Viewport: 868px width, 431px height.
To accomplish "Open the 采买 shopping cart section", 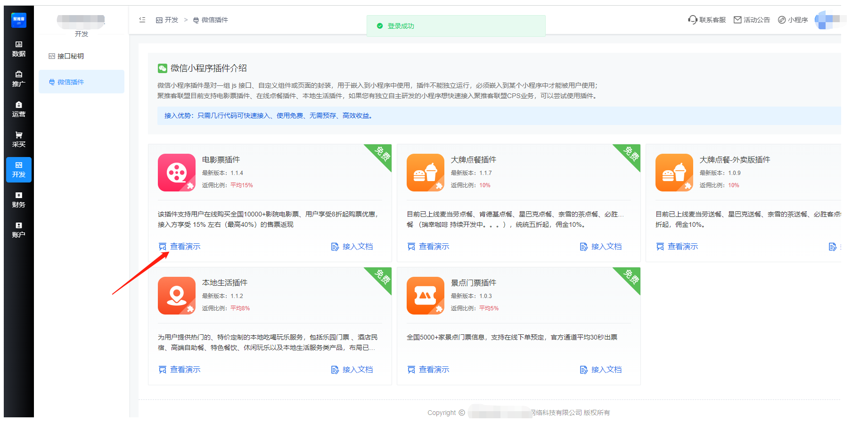I will 19,140.
